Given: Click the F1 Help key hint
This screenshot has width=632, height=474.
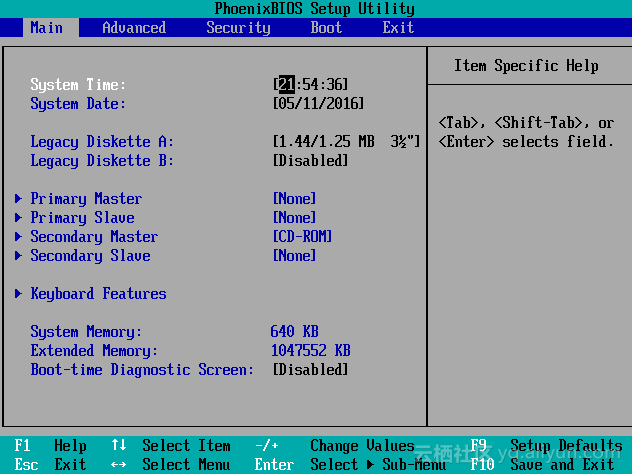Looking at the screenshot, I should click(x=50, y=446).
